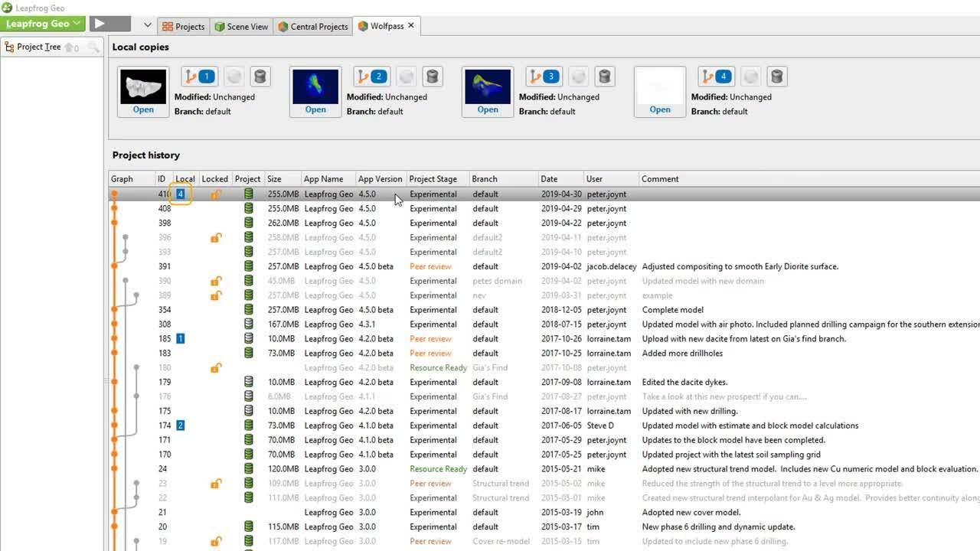Sort by the Branch column header
The width and height of the screenshot is (980, 551).
(x=503, y=179)
